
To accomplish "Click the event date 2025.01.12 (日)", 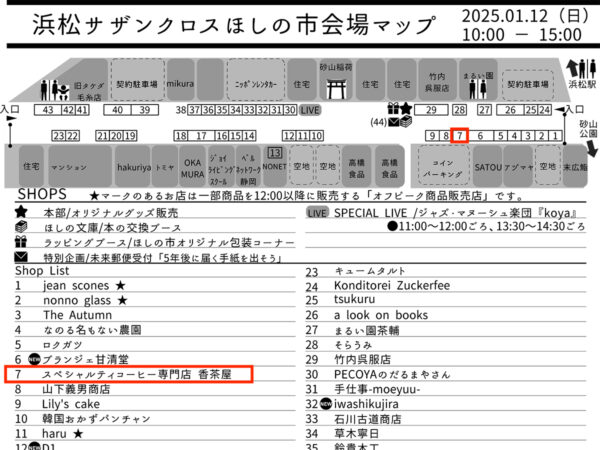I will (x=527, y=16).
